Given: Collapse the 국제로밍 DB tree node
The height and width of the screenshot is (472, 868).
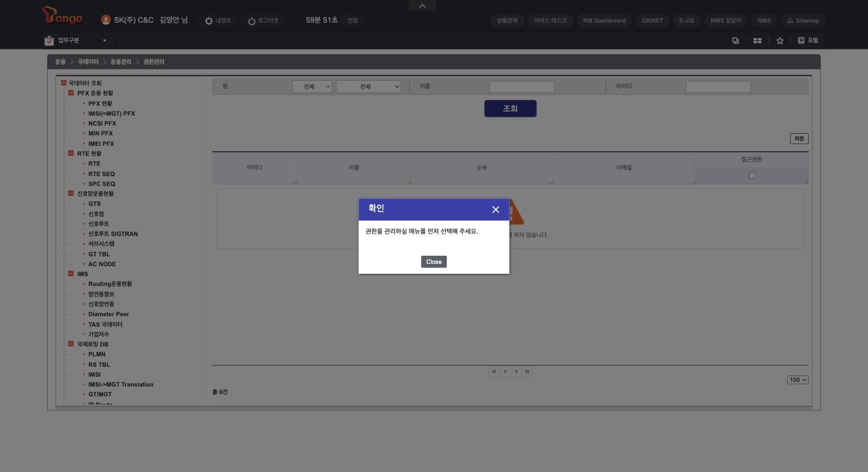Looking at the screenshot, I should (71, 344).
